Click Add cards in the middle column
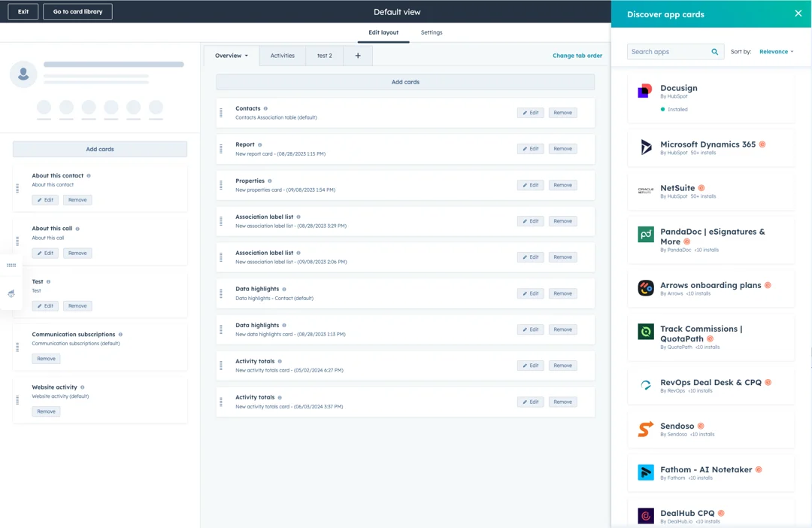The width and height of the screenshot is (812, 528). [x=405, y=82]
